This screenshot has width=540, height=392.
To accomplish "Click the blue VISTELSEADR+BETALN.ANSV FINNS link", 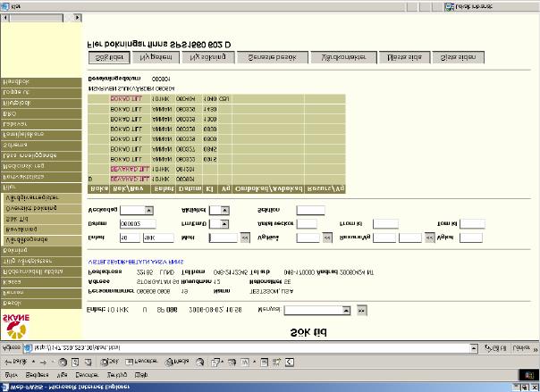I will click(x=136, y=262).
